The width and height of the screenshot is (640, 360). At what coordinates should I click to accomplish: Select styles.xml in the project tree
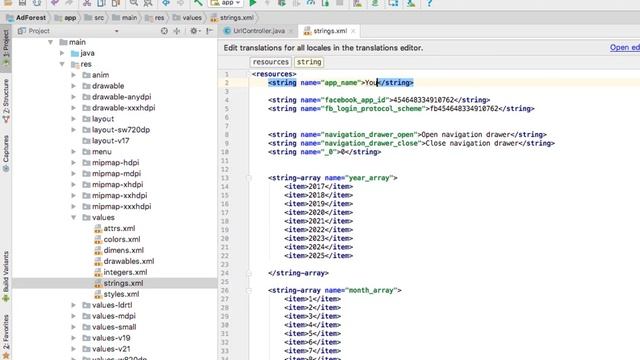coord(117,294)
